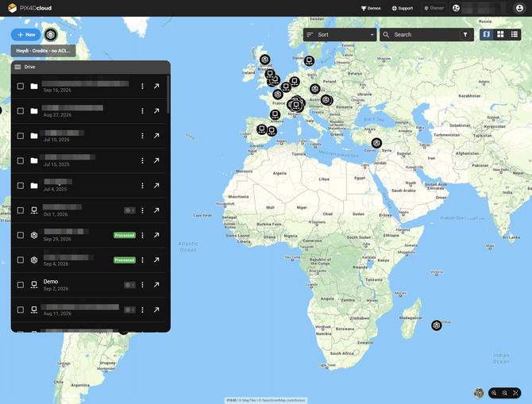Switch to satellite basemap thumbnail
The width and height of the screenshot is (532, 404).
[x=479, y=393]
